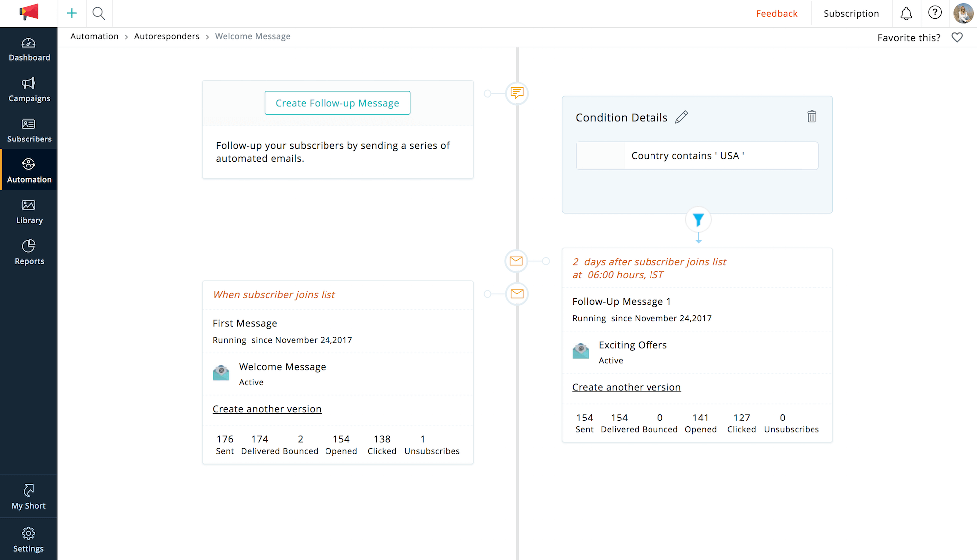The width and height of the screenshot is (977, 560).
Task: Toggle the Favorite this heart
Action: tap(957, 37)
